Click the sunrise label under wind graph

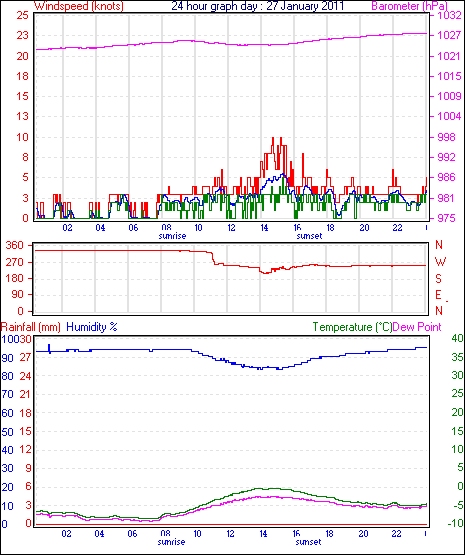pos(172,236)
